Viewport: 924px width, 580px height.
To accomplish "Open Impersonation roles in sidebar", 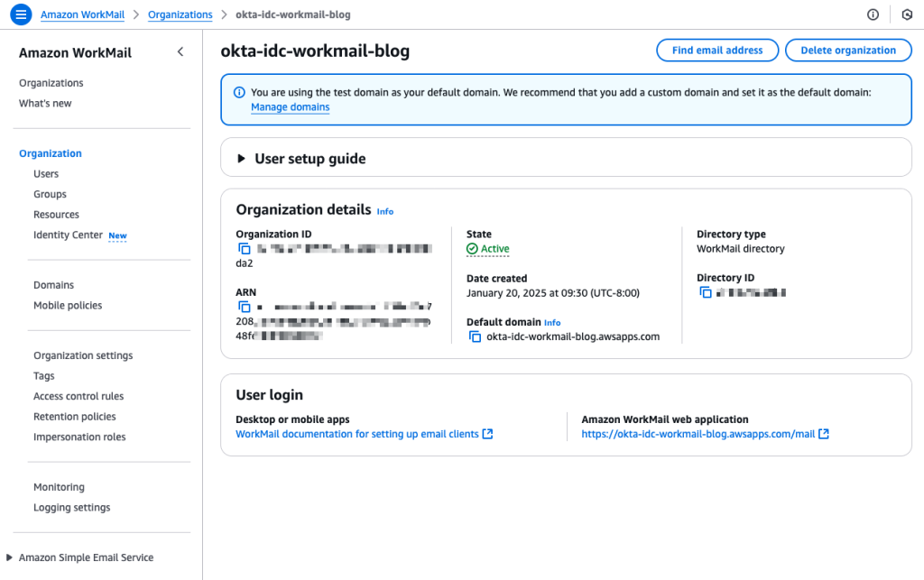I will click(x=79, y=437).
